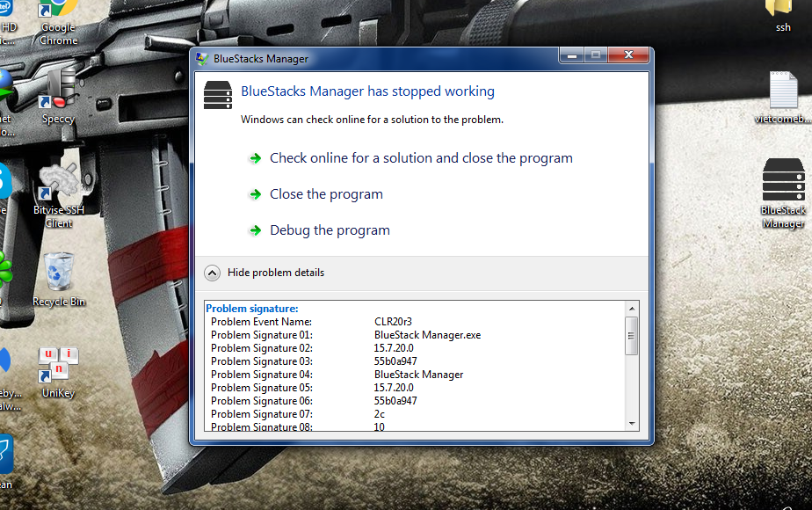
Task: Click green arrow beside Close the program
Action: 256,194
